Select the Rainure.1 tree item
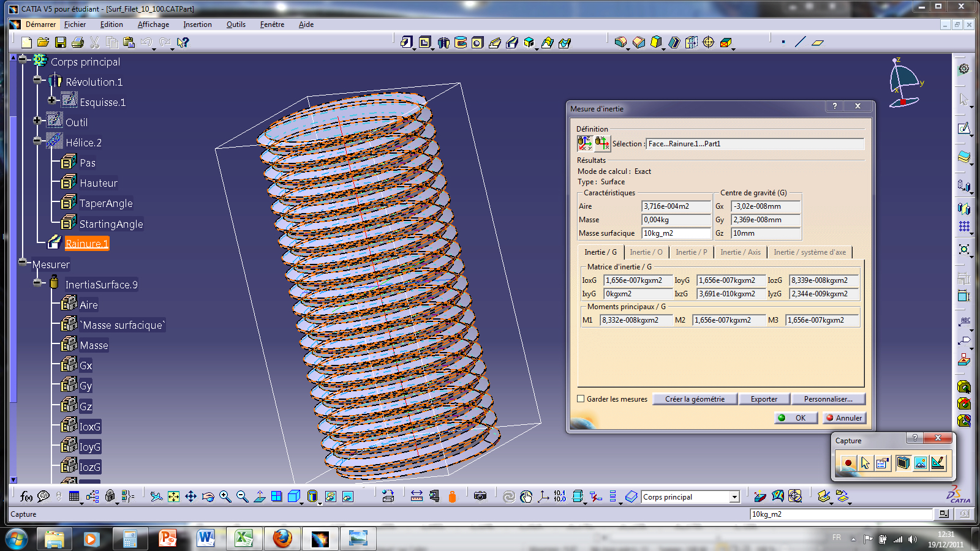Image resolution: width=980 pixels, height=551 pixels. pos(87,244)
